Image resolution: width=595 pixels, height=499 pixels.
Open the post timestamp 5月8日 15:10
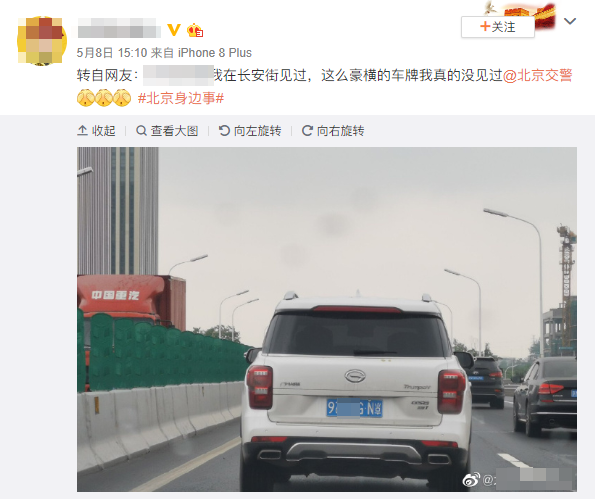[x=112, y=53]
